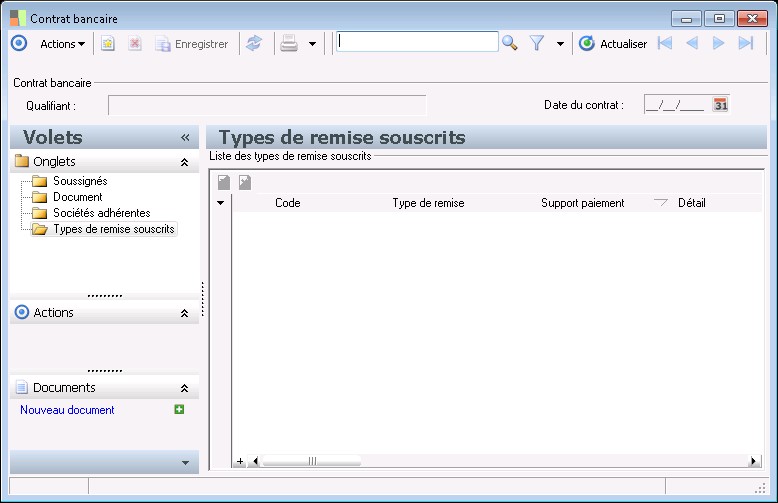778x503 pixels.
Task: Open the calendar picker icon
Action: [720, 105]
